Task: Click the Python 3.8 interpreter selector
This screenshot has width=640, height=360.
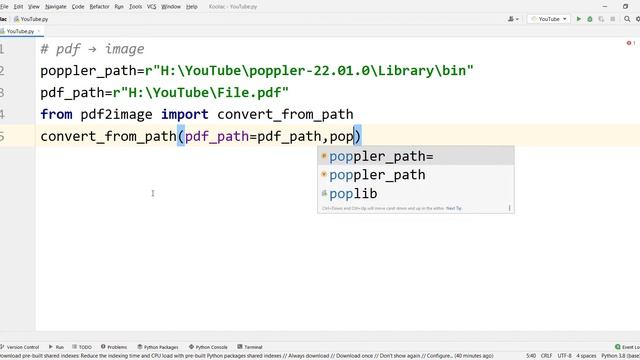Action: [x=620, y=356]
